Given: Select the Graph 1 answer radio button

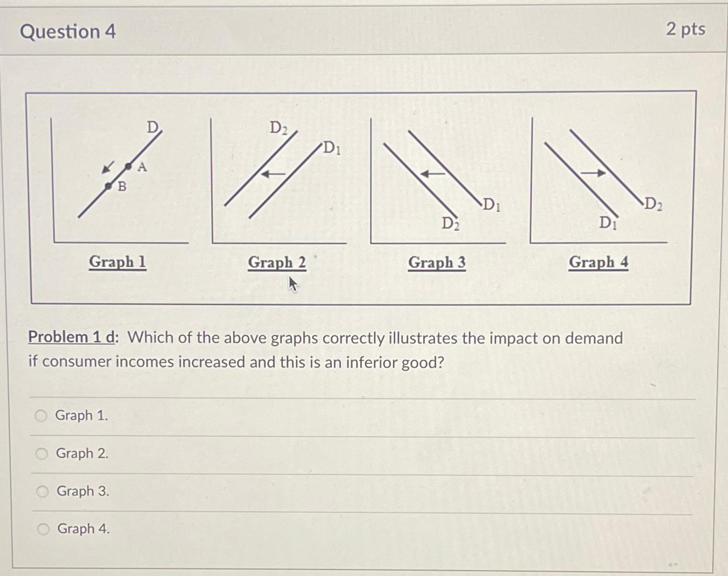Looking at the screenshot, I should tap(42, 415).
